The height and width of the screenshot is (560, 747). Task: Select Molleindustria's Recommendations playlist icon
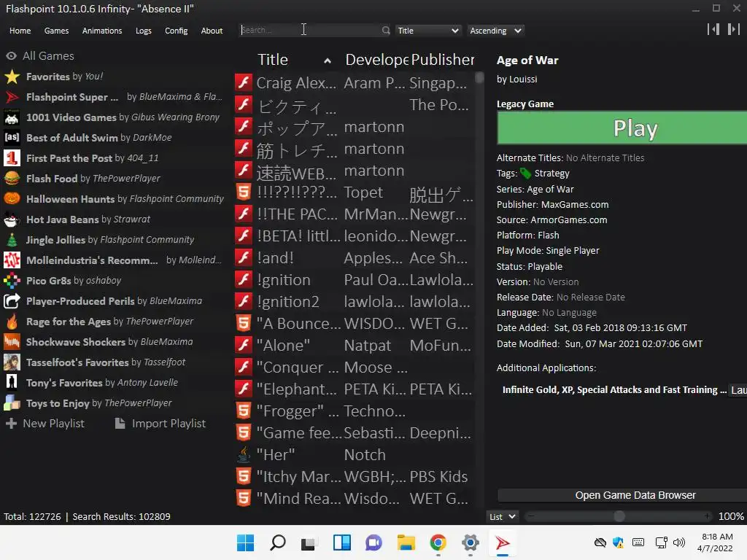[12, 260]
